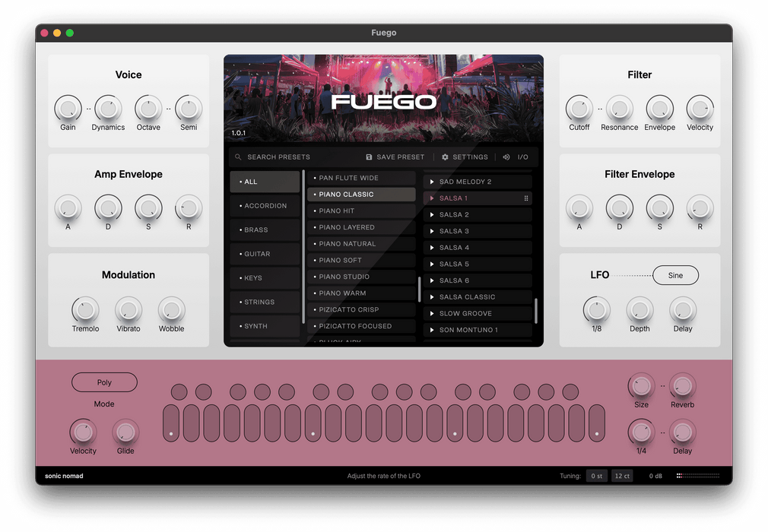Click the SALSA 1 drag-handle dots icon

(x=526, y=198)
